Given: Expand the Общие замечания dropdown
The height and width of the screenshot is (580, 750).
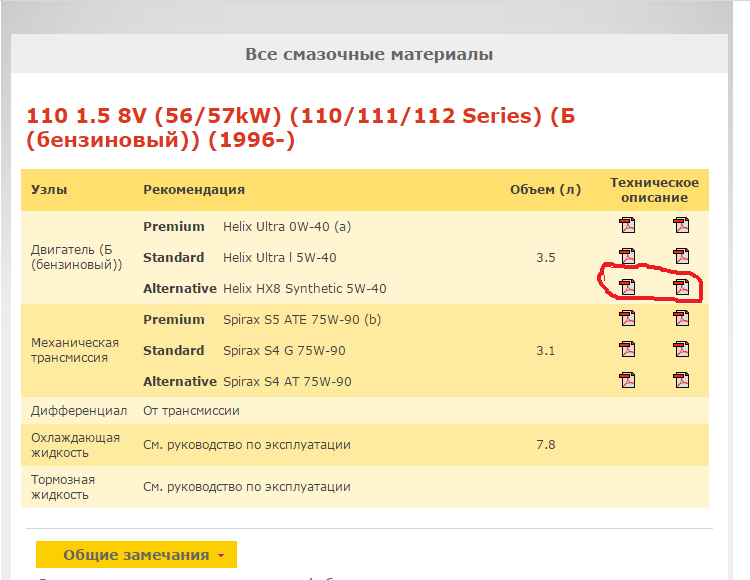Looking at the screenshot, I should coord(136,555).
